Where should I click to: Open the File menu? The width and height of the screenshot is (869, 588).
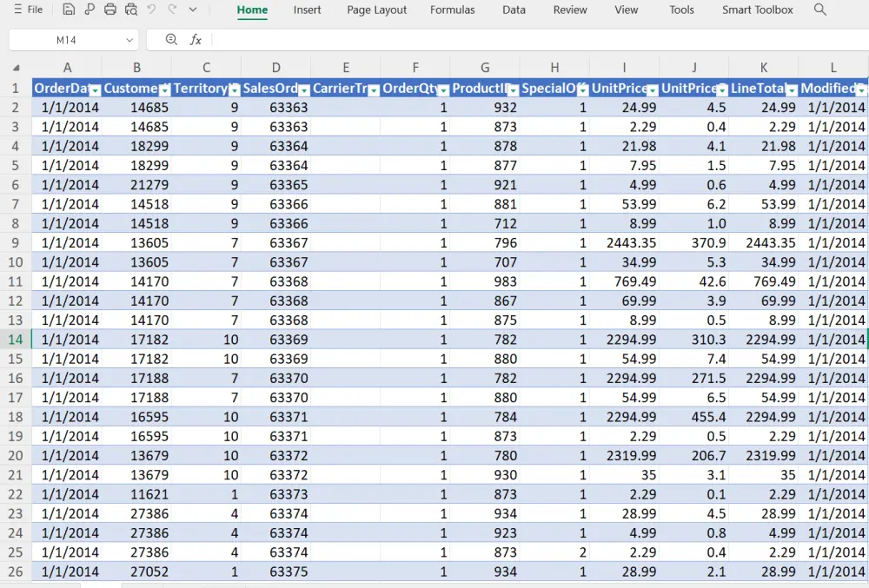(29, 10)
